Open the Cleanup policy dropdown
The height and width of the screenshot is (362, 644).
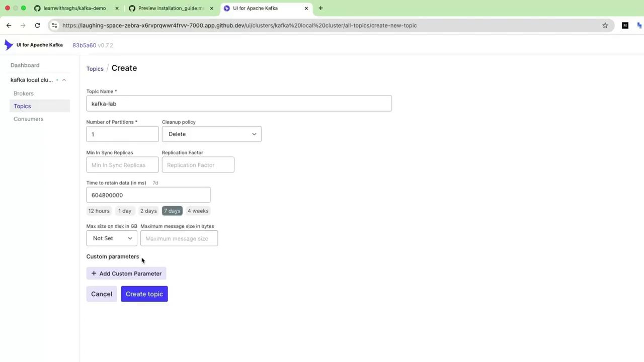pyautogui.click(x=211, y=134)
